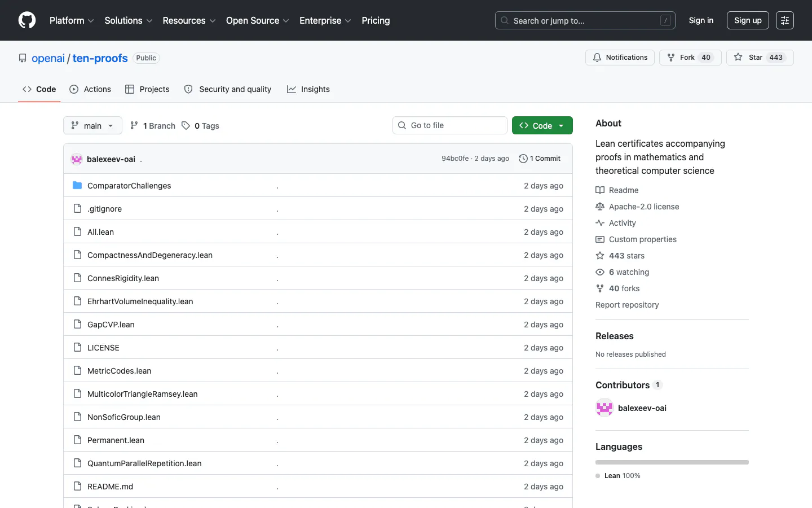Open the green Code dropdown button

click(542, 125)
